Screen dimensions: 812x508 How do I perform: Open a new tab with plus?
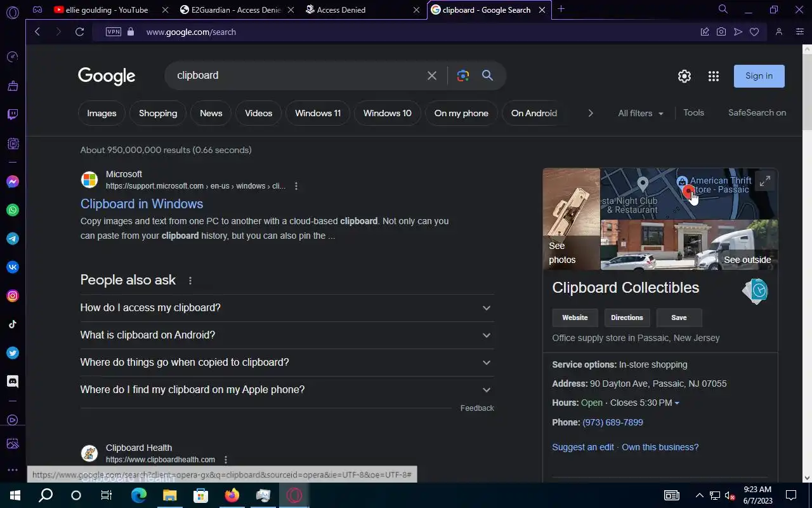tap(561, 9)
